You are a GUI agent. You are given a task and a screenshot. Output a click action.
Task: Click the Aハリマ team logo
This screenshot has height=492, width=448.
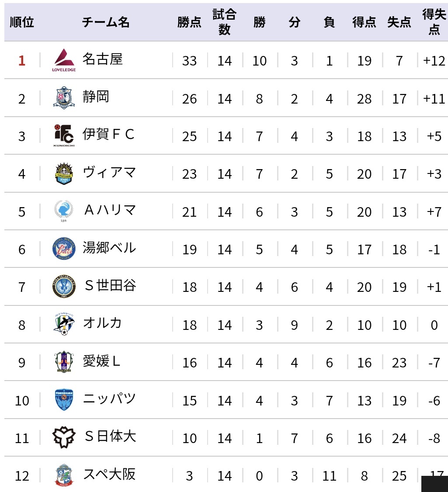click(x=64, y=211)
